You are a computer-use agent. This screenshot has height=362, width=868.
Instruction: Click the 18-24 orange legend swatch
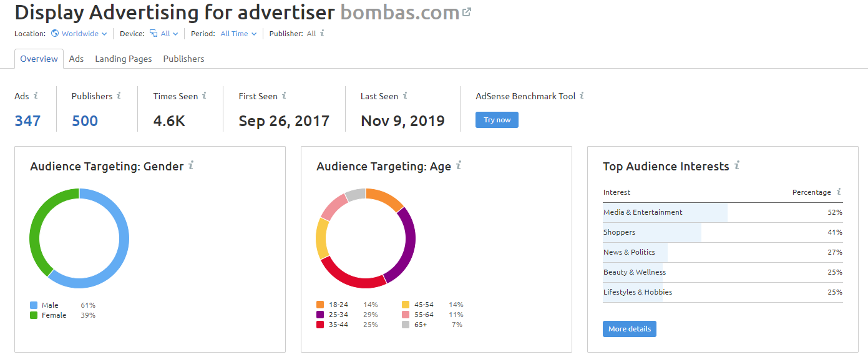tap(320, 305)
